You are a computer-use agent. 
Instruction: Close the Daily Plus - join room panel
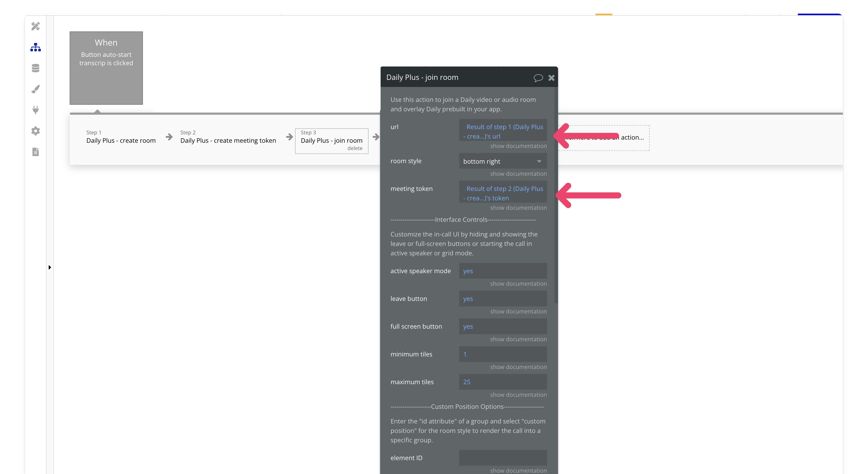551,78
